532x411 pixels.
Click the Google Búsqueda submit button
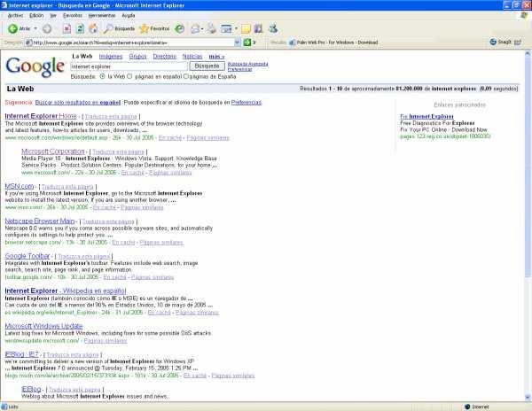tap(207, 66)
